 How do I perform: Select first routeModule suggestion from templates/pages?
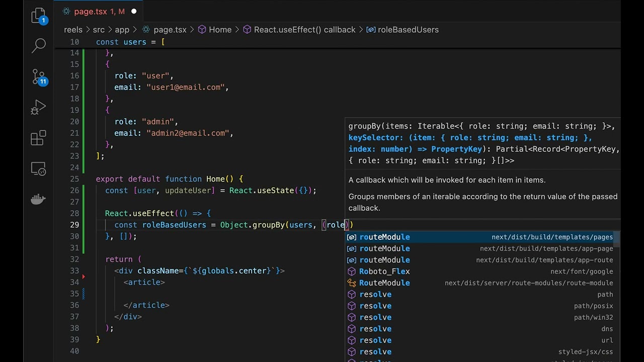click(x=479, y=237)
